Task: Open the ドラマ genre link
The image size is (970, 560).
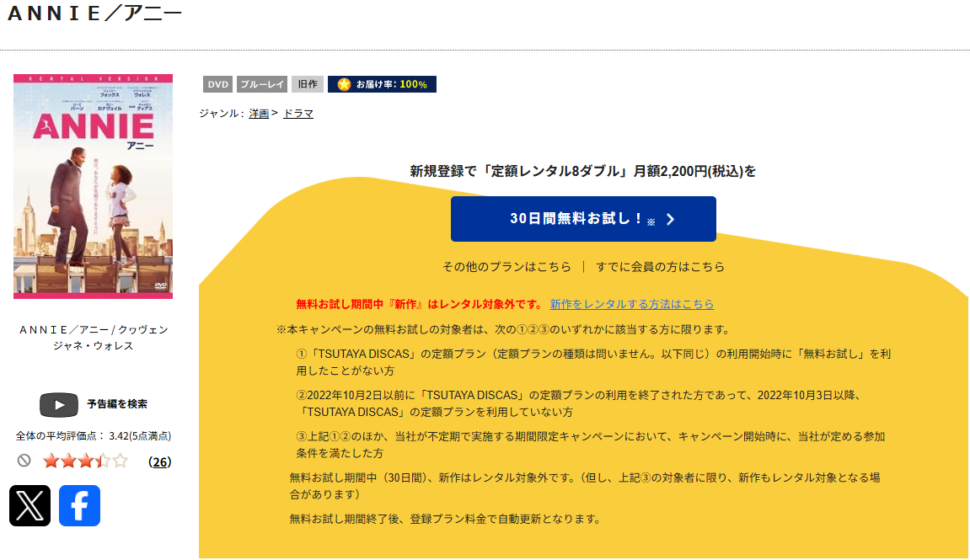Action: (298, 114)
